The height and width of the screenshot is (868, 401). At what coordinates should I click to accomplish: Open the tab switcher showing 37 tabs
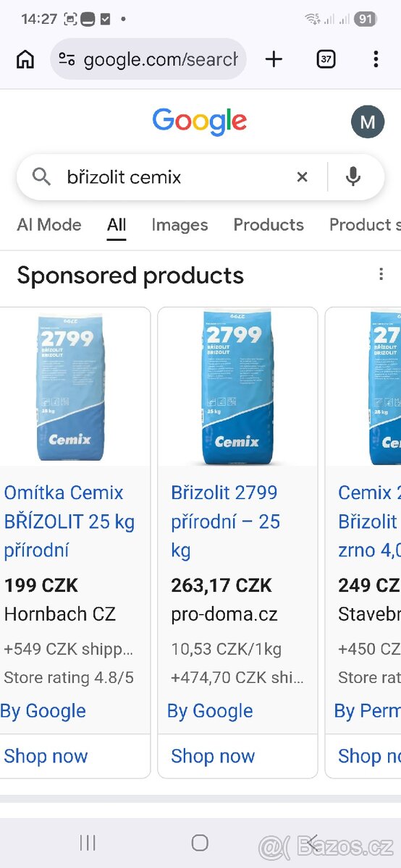pos(326,59)
